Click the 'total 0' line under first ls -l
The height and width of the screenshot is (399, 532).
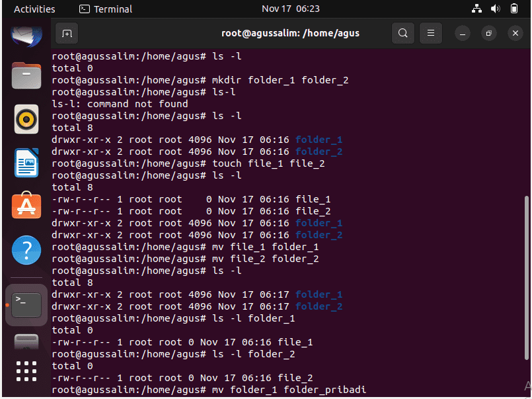tap(72, 68)
